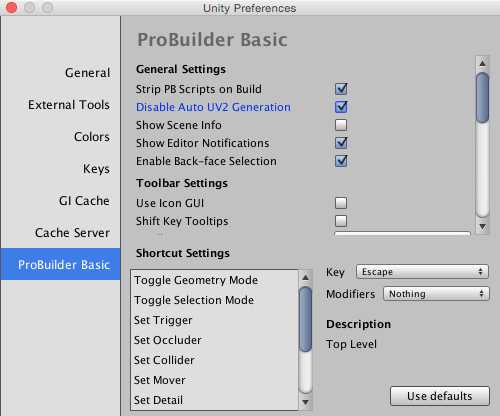
Task: Toggle Disable Auto UV2 Generation checkbox
Action: 341,107
